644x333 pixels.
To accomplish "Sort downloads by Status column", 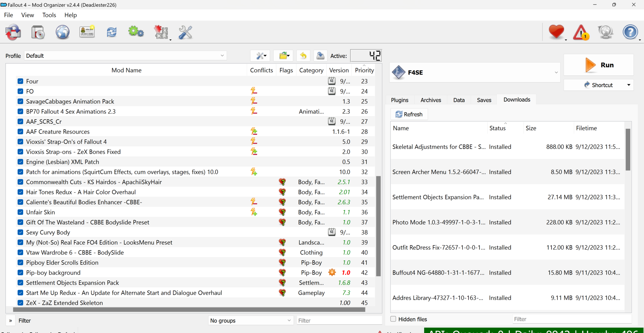I will (x=505, y=128).
